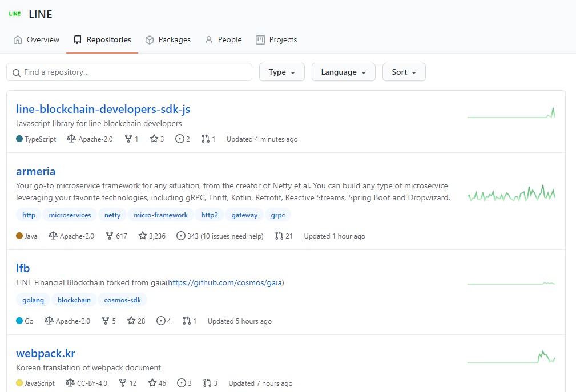
Task: Switch to the Repositories tab
Action: click(x=102, y=39)
